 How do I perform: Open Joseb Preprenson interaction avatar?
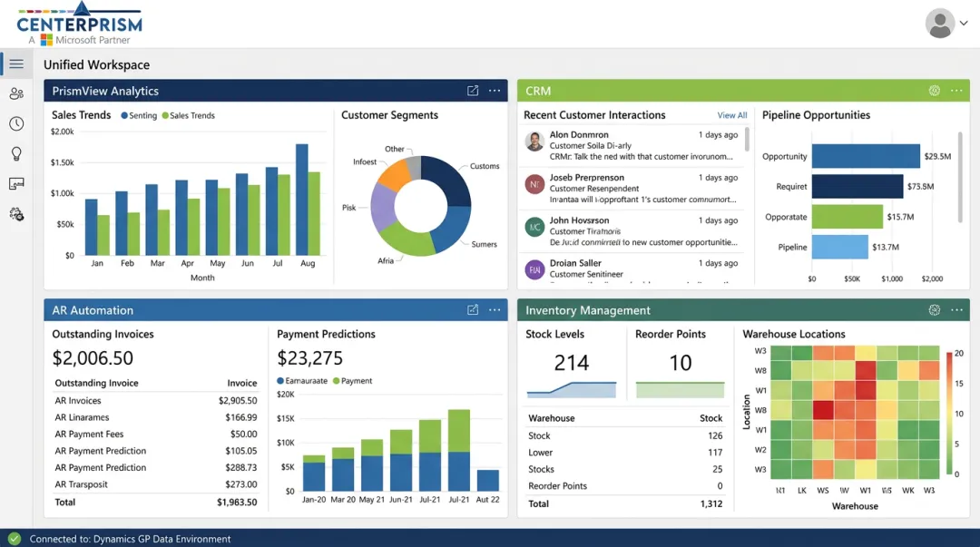click(x=534, y=184)
